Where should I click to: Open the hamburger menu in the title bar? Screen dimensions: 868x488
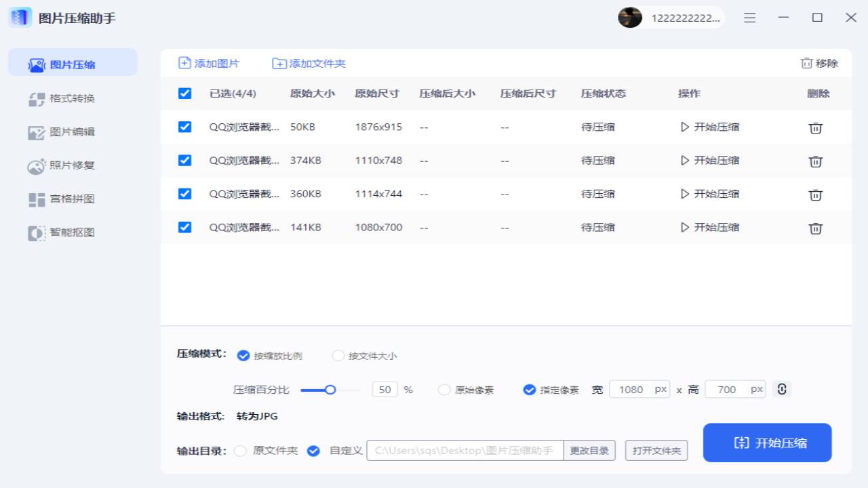[x=749, y=18]
